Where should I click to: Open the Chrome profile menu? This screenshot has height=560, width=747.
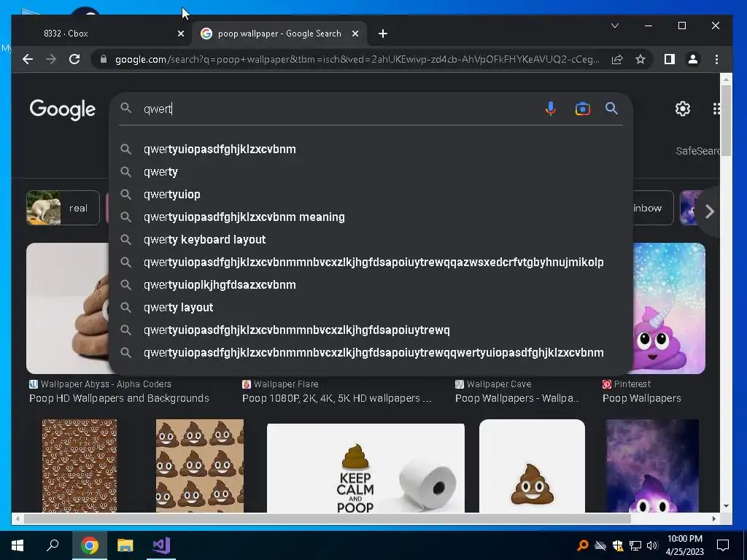pos(693,59)
